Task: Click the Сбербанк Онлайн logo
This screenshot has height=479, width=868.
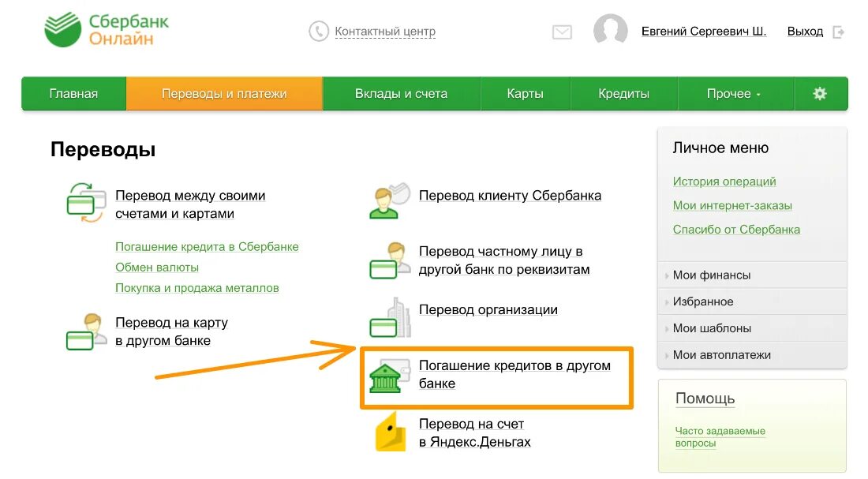Action: click(107, 29)
